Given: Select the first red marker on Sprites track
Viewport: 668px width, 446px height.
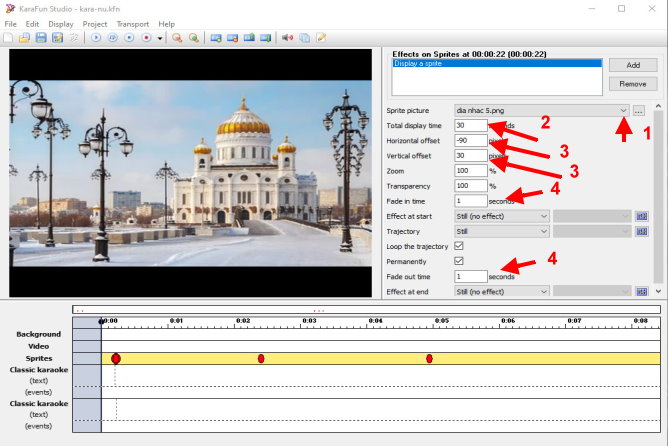Looking at the screenshot, I should click(116, 358).
